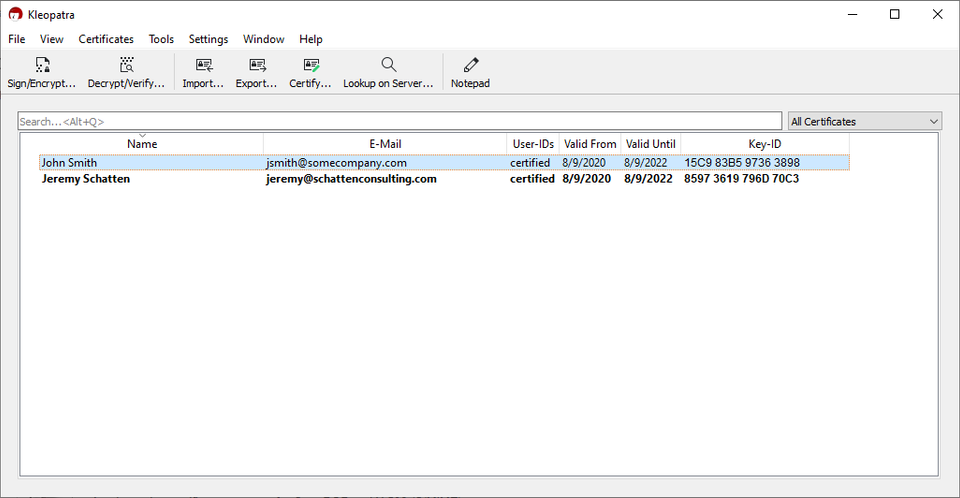
Task: Sort certificates by Name column header
Action: [142, 144]
